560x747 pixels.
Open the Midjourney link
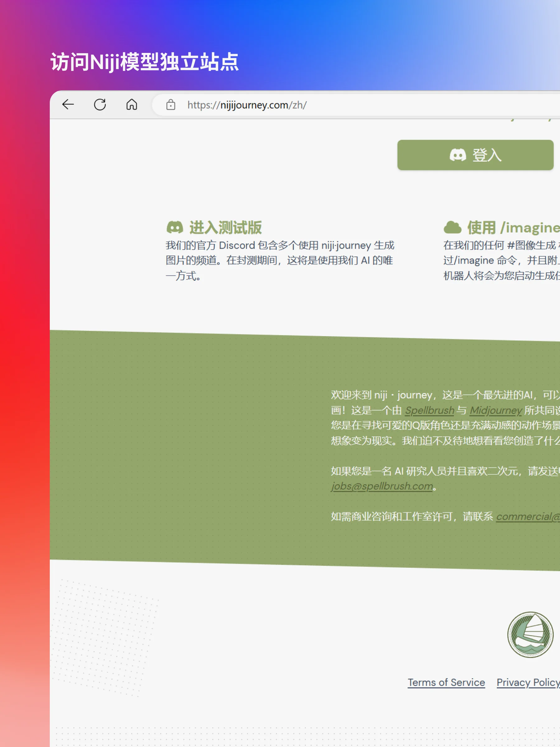[x=496, y=410]
